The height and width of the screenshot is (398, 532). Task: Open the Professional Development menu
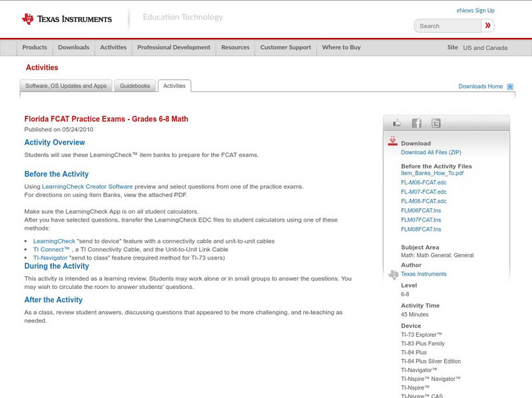tap(174, 47)
